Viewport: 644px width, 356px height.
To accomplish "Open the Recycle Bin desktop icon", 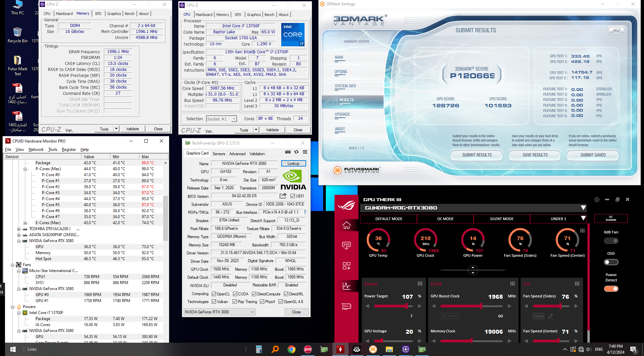I will point(18,35).
